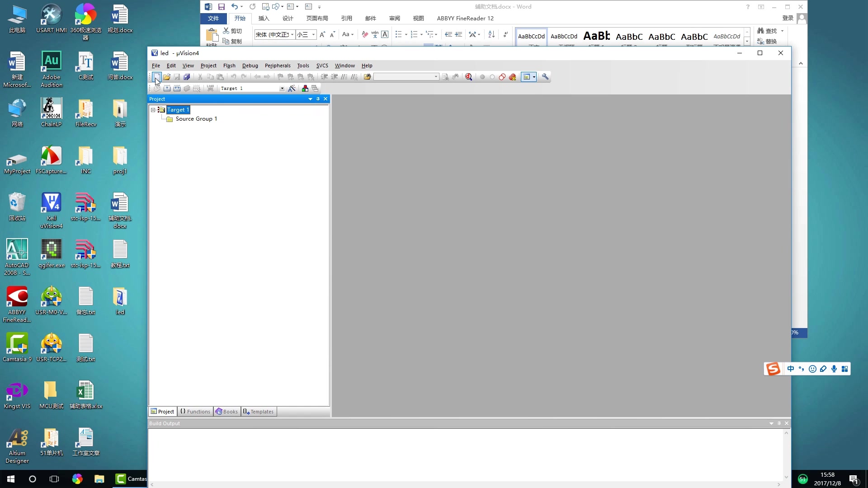Viewport: 868px width, 488px height.
Task: Click the Open file toolbar icon
Action: pos(167,77)
